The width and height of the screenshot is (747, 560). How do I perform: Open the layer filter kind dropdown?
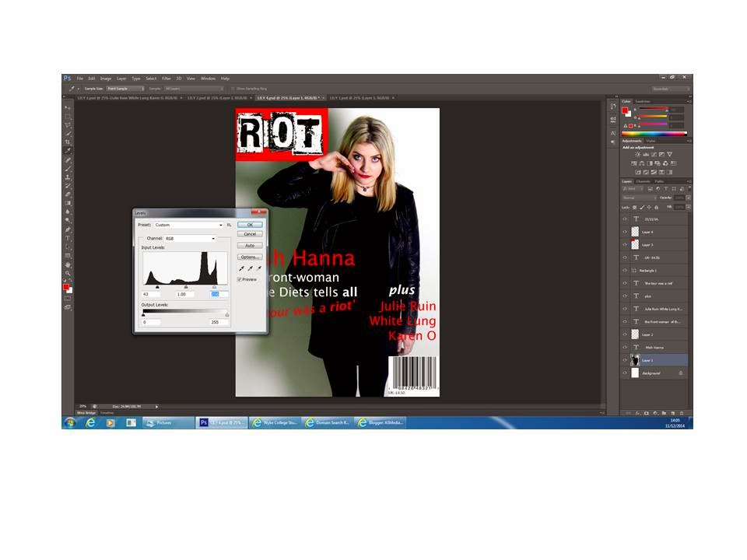pos(633,188)
